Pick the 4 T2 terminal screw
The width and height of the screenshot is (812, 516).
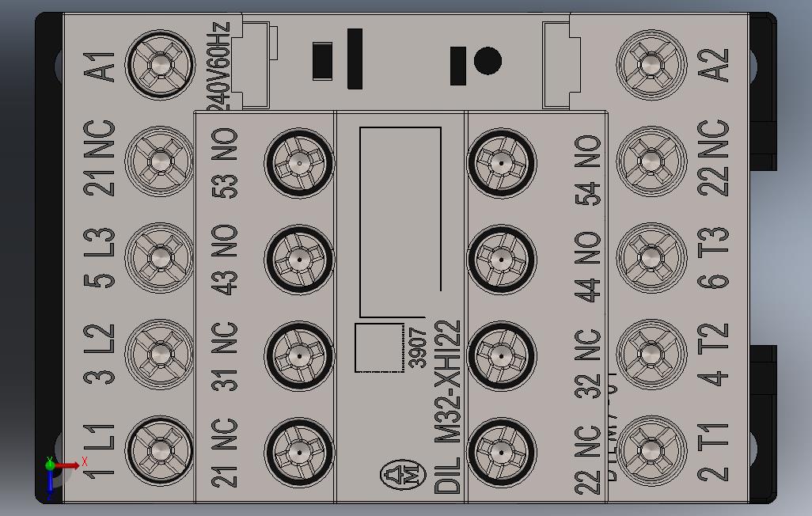tap(651, 355)
